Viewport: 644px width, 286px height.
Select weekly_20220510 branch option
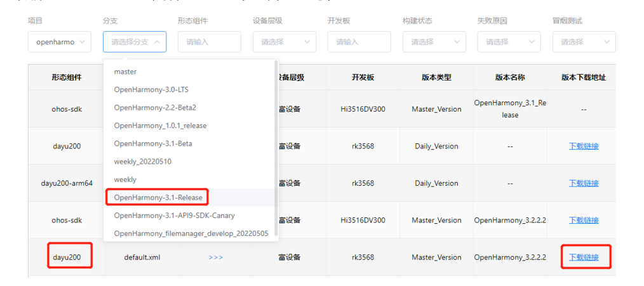point(189,162)
